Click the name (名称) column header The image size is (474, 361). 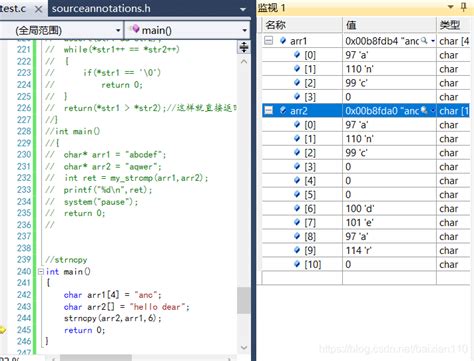pyautogui.click(x=302, y=25)
